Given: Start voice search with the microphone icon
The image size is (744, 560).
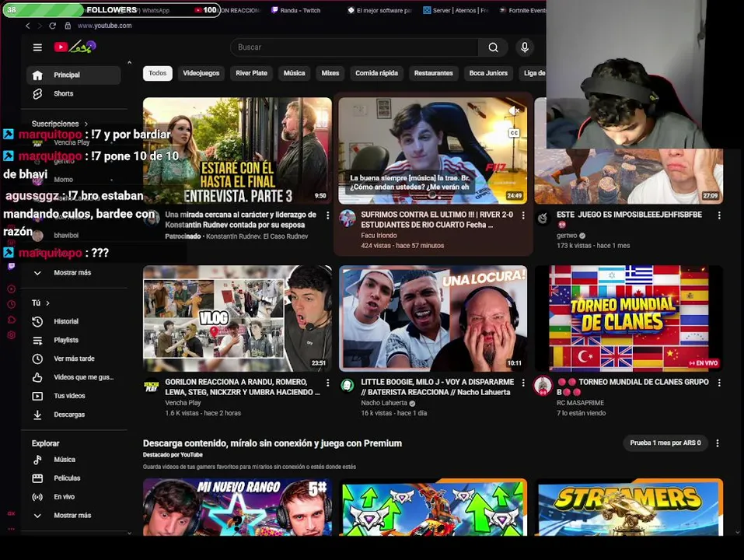Looking at the screenshot, I should click(x=524, y=47).
